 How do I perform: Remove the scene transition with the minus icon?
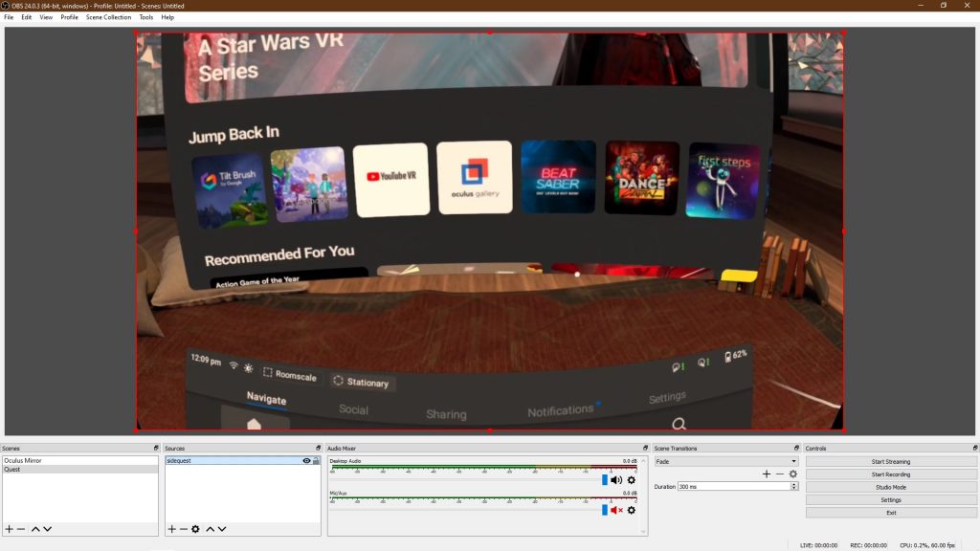tap(780, 474)
